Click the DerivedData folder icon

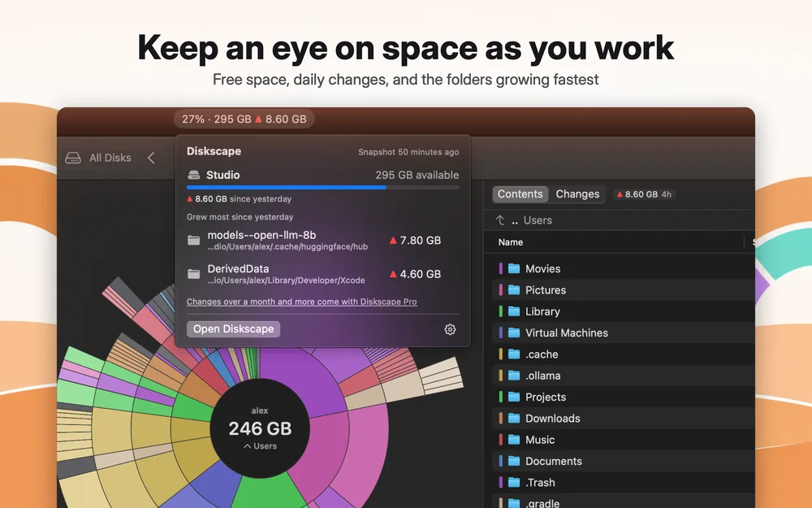pos(194,274)
